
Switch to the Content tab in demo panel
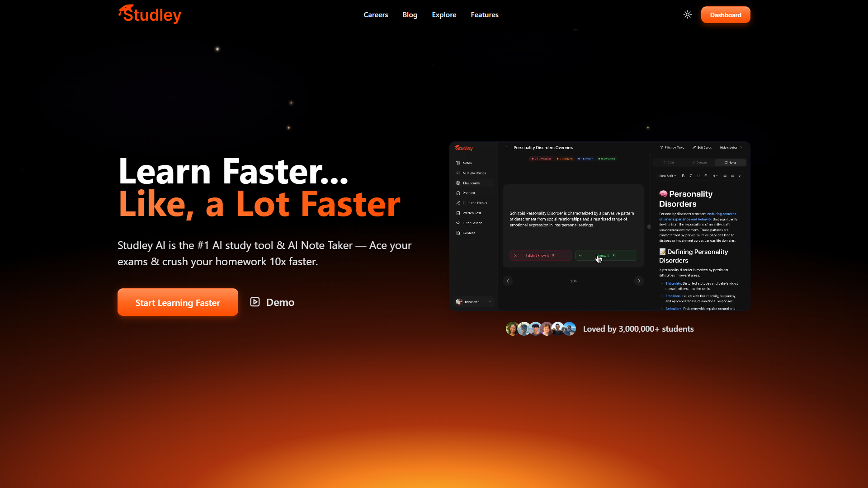click(x=699, y=163)
